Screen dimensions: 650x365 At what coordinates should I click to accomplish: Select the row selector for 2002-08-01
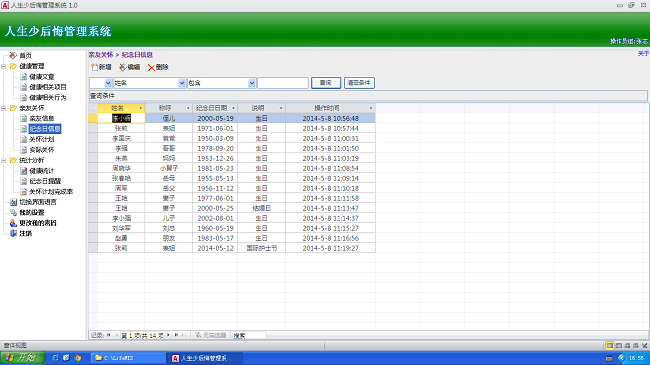93,218
